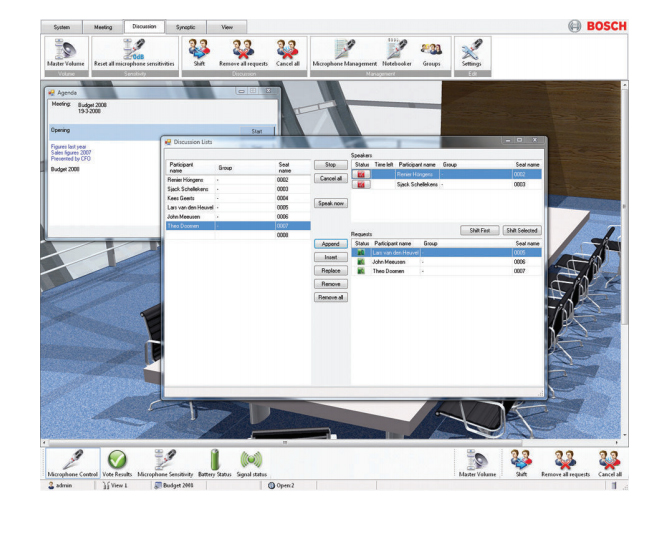
Task: Click the Shift First button
Action: tap(479, 230)
